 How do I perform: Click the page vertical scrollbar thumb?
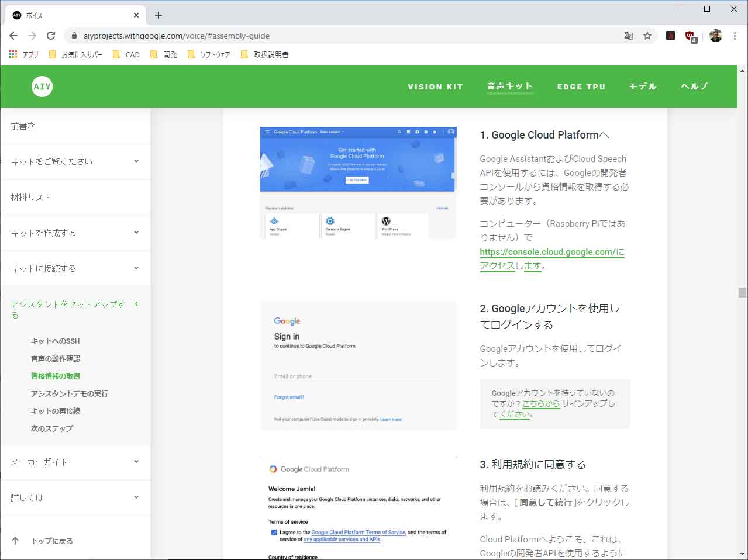[x=742, y=292]
